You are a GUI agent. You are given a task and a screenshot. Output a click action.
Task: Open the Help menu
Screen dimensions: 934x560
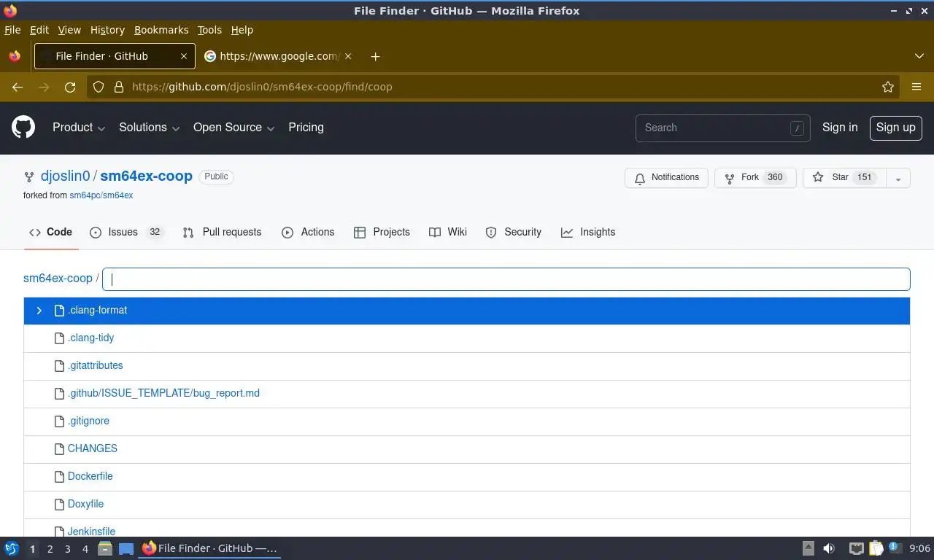242,30
